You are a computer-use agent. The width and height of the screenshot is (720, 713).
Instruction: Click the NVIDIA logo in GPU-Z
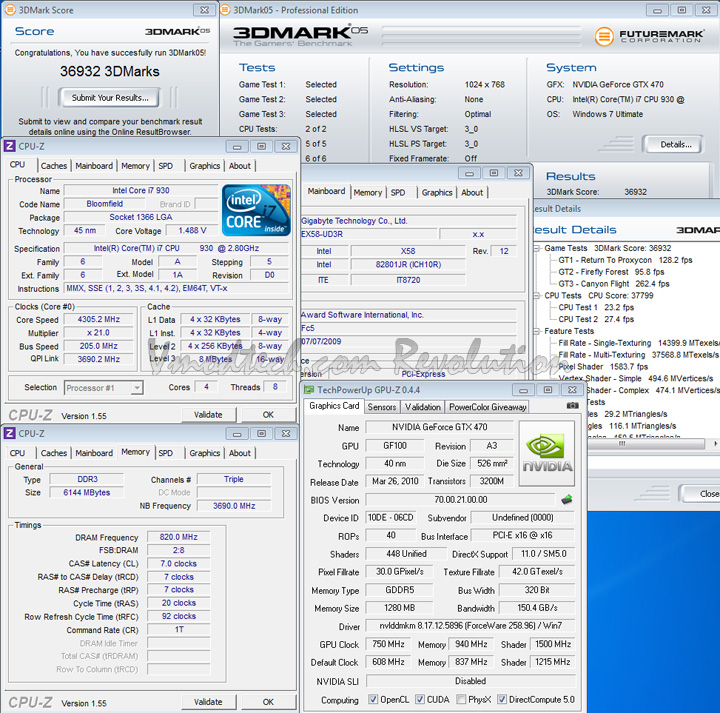[x=547, y=454]
